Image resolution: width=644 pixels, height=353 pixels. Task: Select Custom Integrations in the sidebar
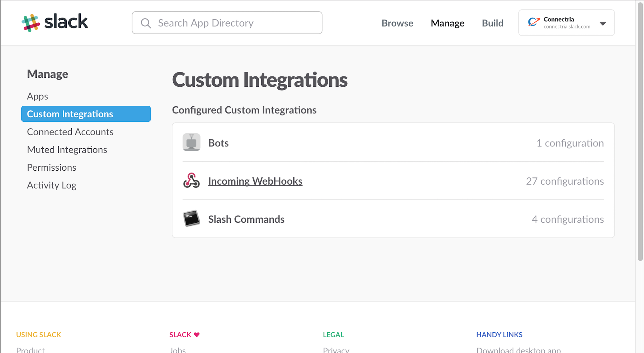[x=86, y=114]
